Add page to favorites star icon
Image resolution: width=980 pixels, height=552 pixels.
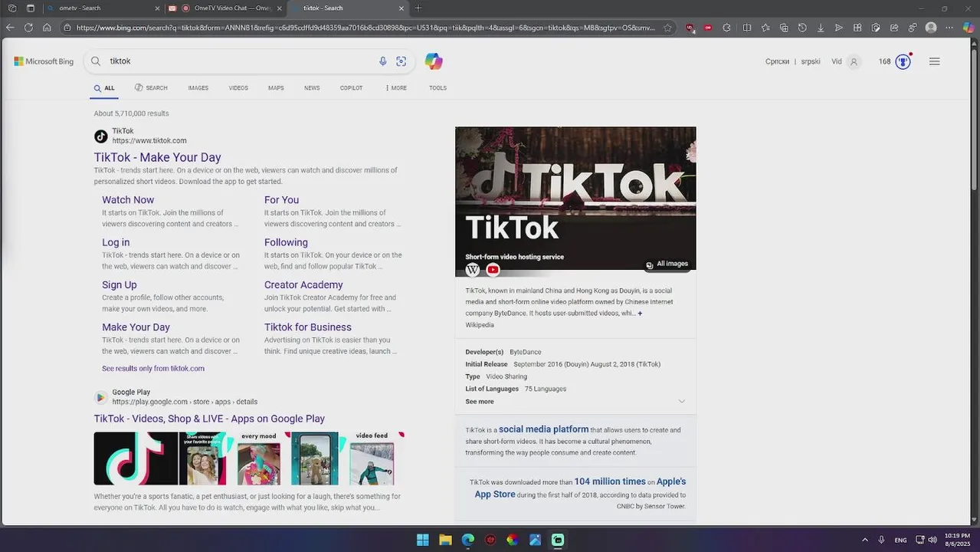click(x=667, y=28)
